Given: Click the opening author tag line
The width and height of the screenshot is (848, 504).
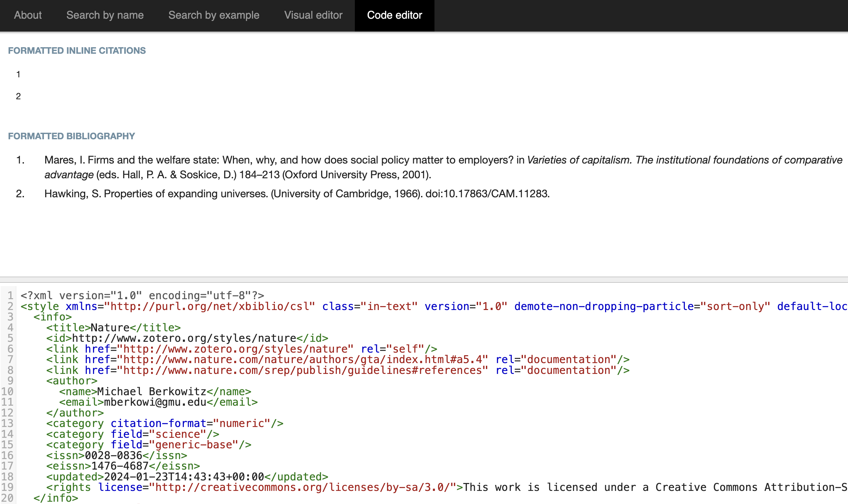Looking at the screenshot, I should click(x=72, y=381).
